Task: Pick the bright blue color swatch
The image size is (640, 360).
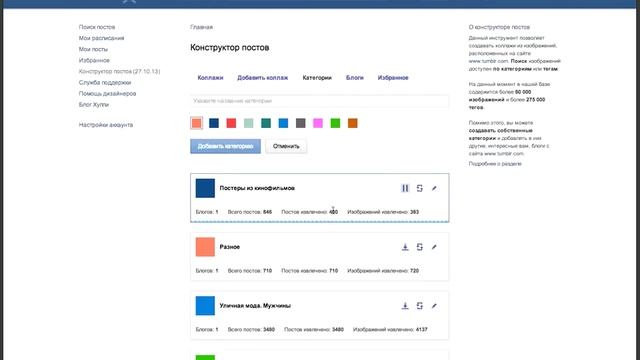Action: coord(283,123)
